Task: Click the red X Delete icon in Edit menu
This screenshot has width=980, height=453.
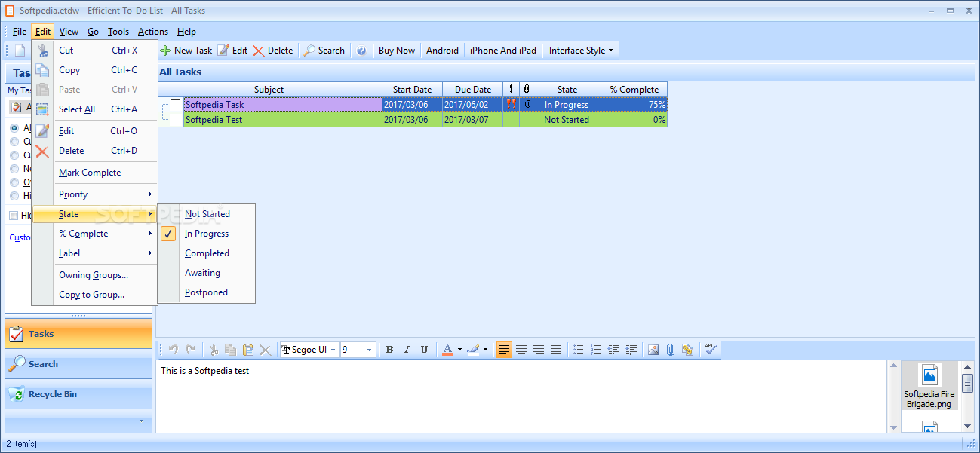Action: (x=43, y=151)
